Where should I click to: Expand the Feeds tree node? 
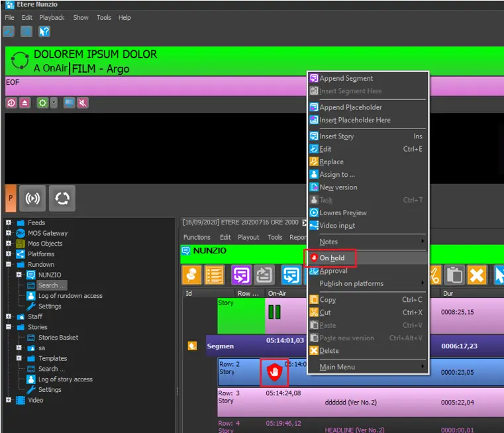9,223
